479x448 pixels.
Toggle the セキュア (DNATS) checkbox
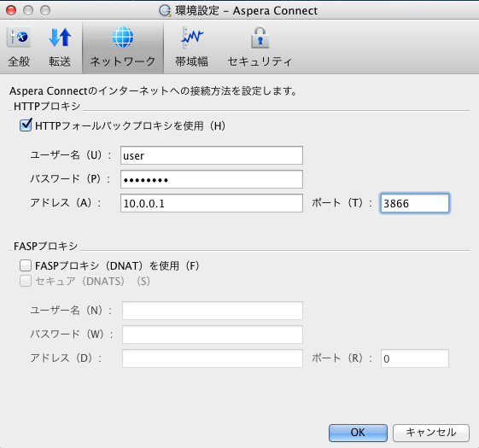pos(26,281)
